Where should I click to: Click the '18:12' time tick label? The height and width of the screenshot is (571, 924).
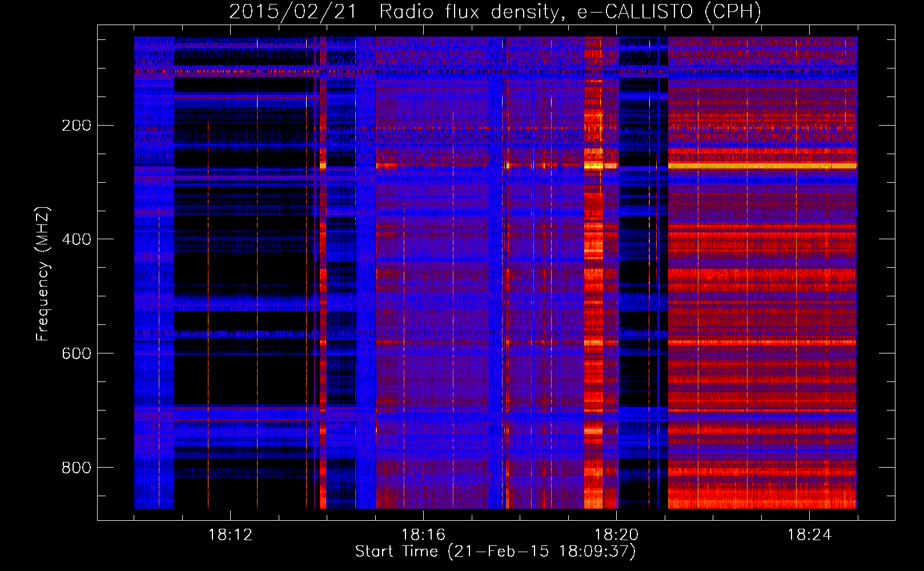coord(230,535)
